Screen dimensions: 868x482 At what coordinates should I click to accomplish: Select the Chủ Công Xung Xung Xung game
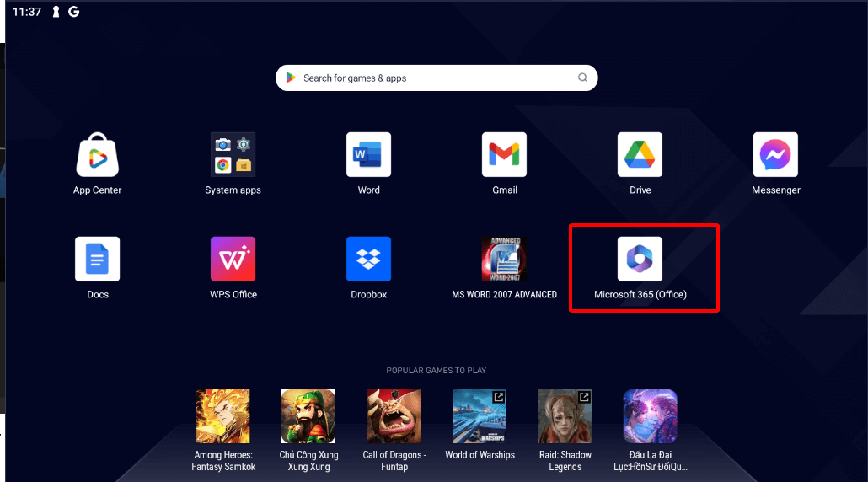pyautogui.click(x=308, y=416)
